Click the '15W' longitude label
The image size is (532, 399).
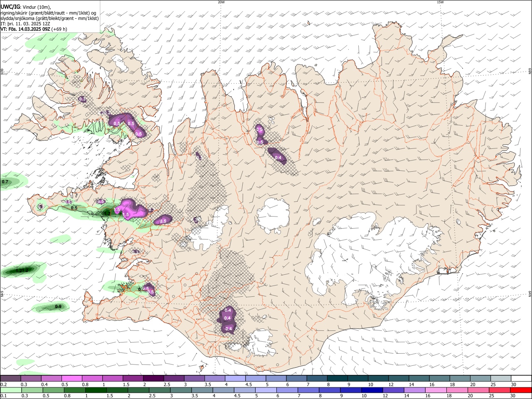[440, 2]
